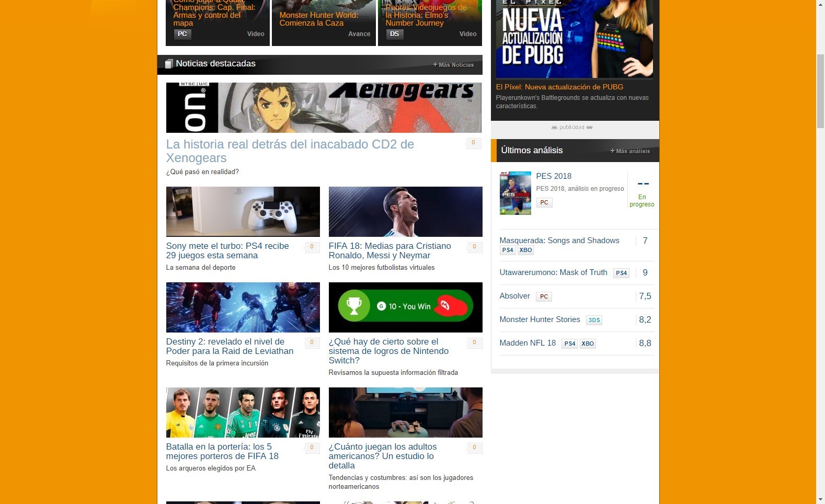This screenshot has width=825, height=504.
Task: Open '¿Cuánto juegan los adultos americanos?' article
Action: tap(383, 456)
